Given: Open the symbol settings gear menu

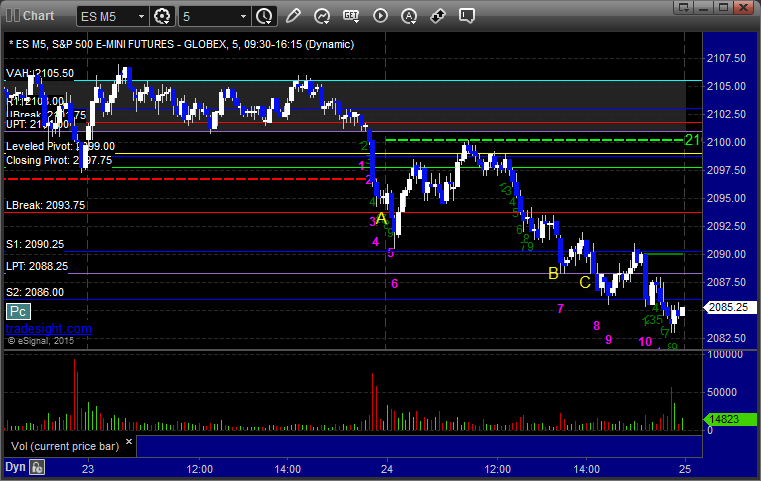Looking at the screenshot, I should (162, 16).
